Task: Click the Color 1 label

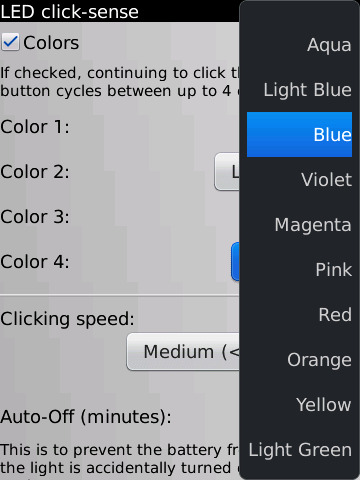Action: coord(35,127)
